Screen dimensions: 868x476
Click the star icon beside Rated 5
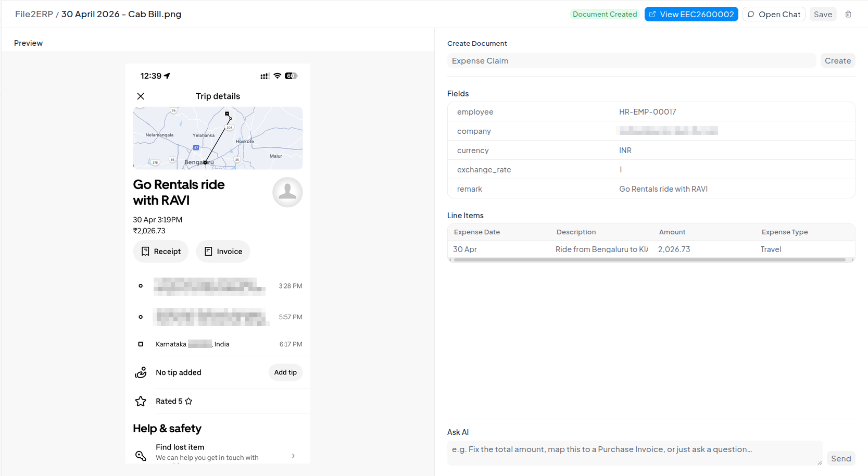[141, 401]
